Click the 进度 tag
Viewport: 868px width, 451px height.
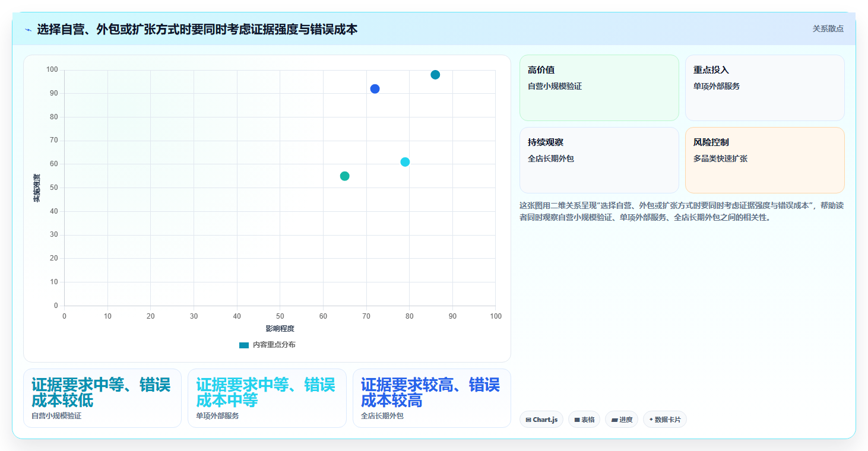pyautogui.click(x=622, y=420)
